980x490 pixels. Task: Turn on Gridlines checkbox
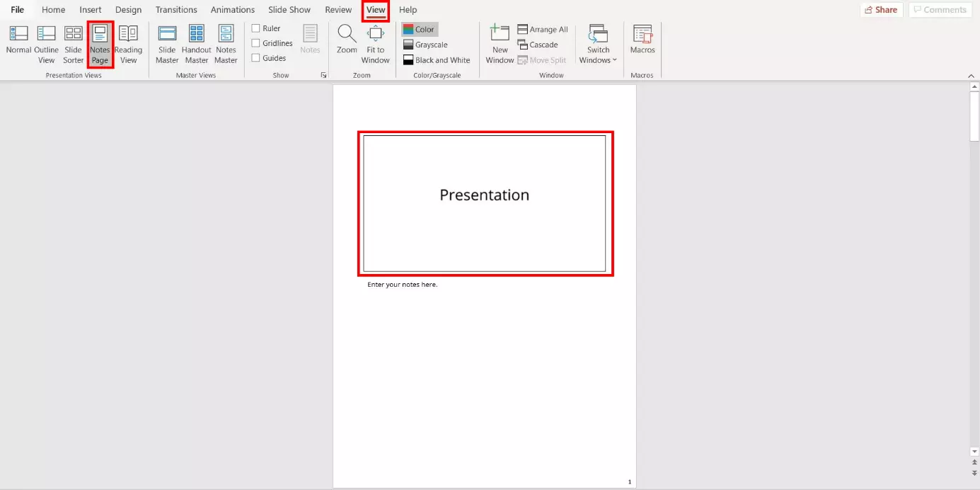pos(256,43)
